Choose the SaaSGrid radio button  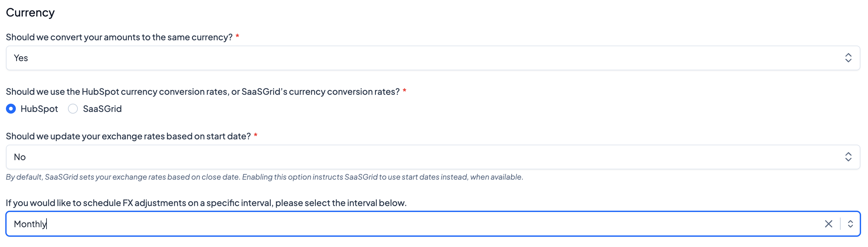pos(73,109)
